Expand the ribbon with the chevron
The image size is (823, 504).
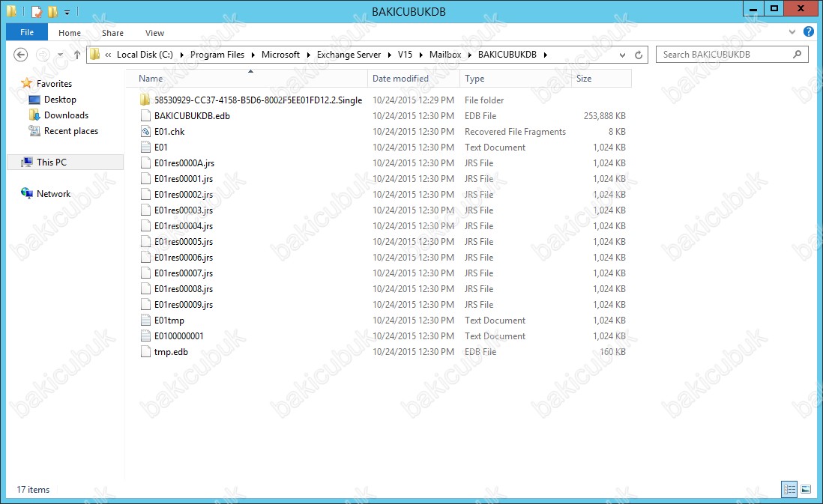click(x=792, y=32)
